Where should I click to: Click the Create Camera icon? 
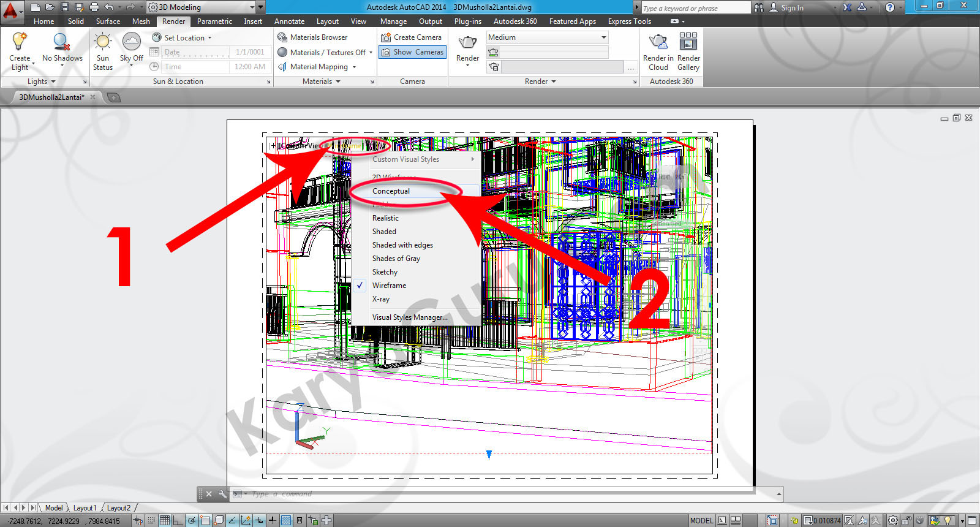pos(386,37)
